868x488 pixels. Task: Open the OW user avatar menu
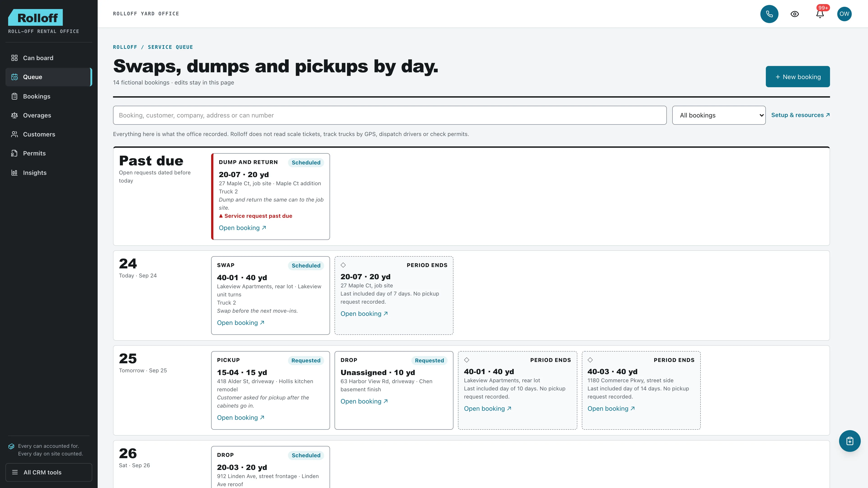click(844, 14)
